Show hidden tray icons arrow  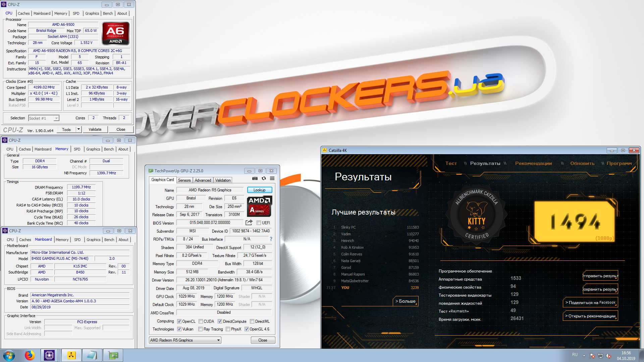pos(584,356)
